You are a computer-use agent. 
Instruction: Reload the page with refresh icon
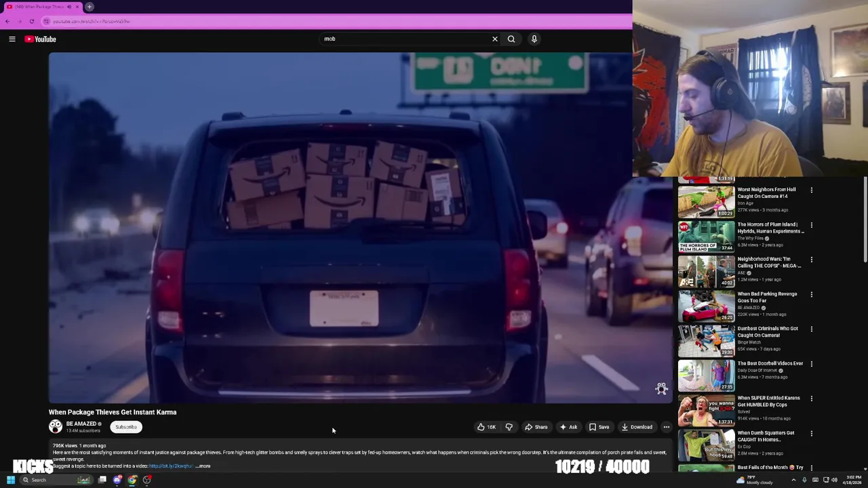[x=32, y=22]
